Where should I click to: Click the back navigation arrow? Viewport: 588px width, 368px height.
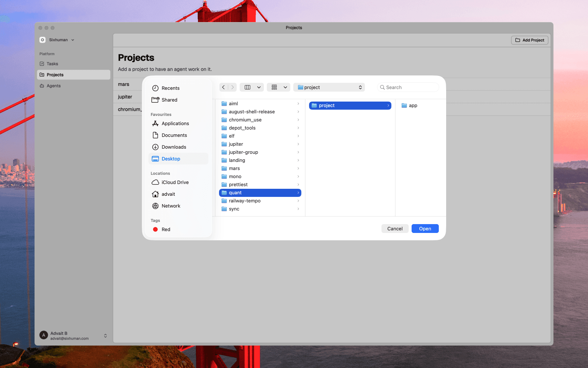tap(224, 87)
